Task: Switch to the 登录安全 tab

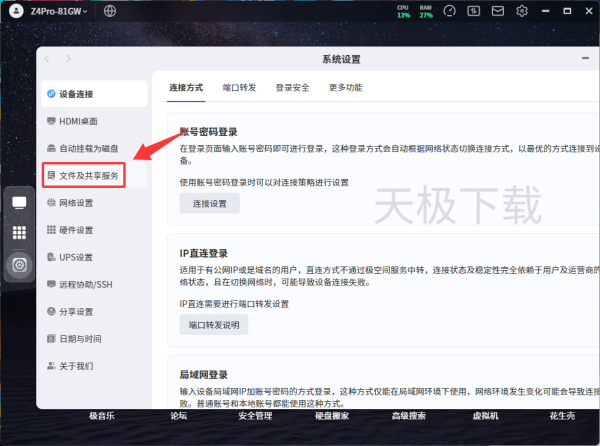Action: click(292, 88)
